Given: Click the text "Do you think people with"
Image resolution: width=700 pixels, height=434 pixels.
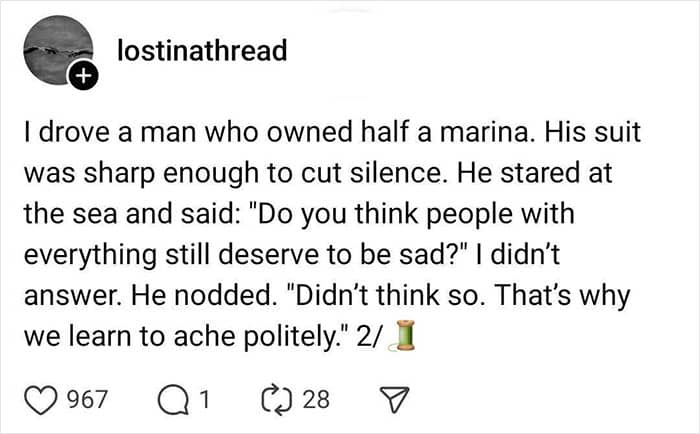Looking at the screenshot, I should pyautogui.click(x=415, y=214).
